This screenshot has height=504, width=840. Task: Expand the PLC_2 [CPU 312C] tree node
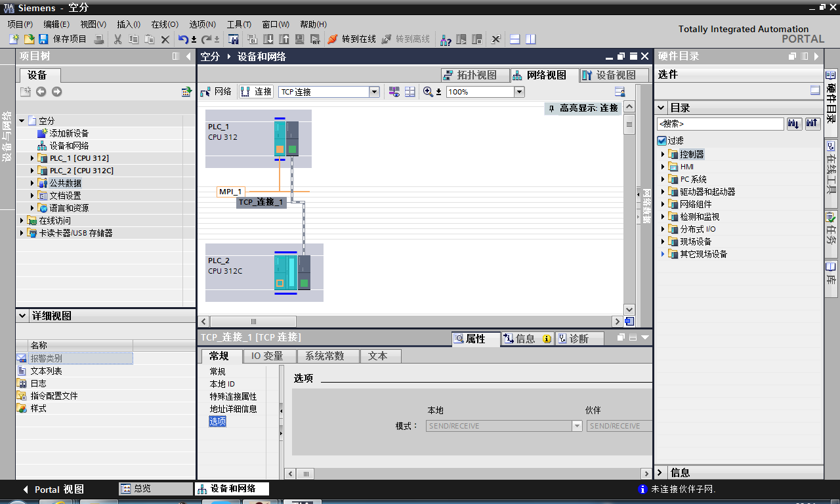(33, 171)
